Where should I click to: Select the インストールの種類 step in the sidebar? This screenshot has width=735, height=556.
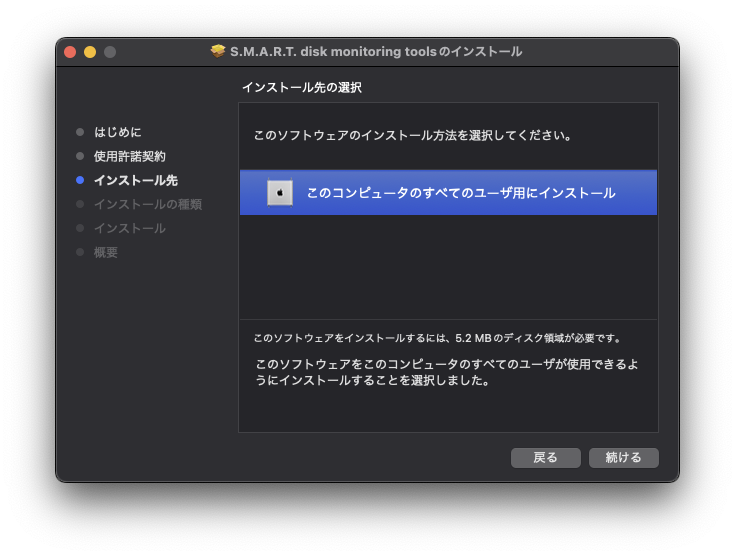pos(148,204)
